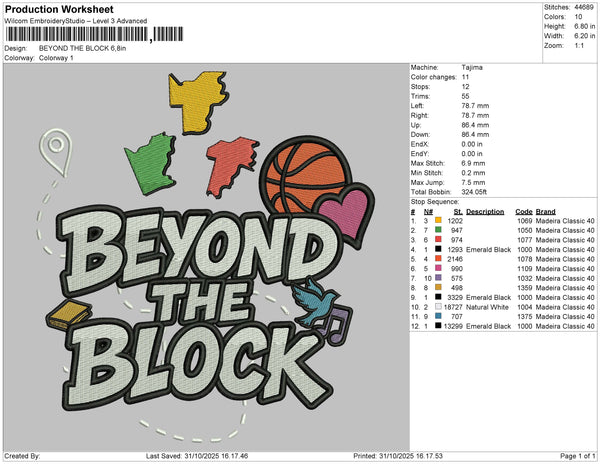
Task: Click thread code 1078 in row 5
Action: (525, 259)
